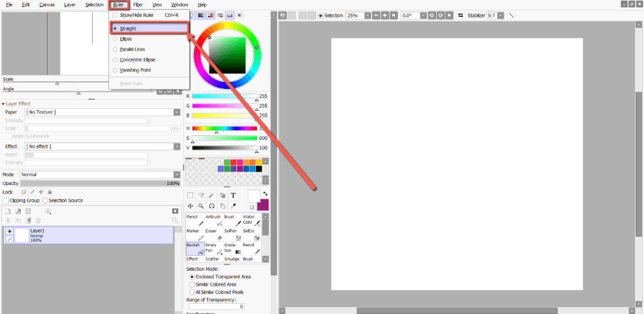644x314 pixels.
Task: Zoom out with the minus button
Action: 376,15
